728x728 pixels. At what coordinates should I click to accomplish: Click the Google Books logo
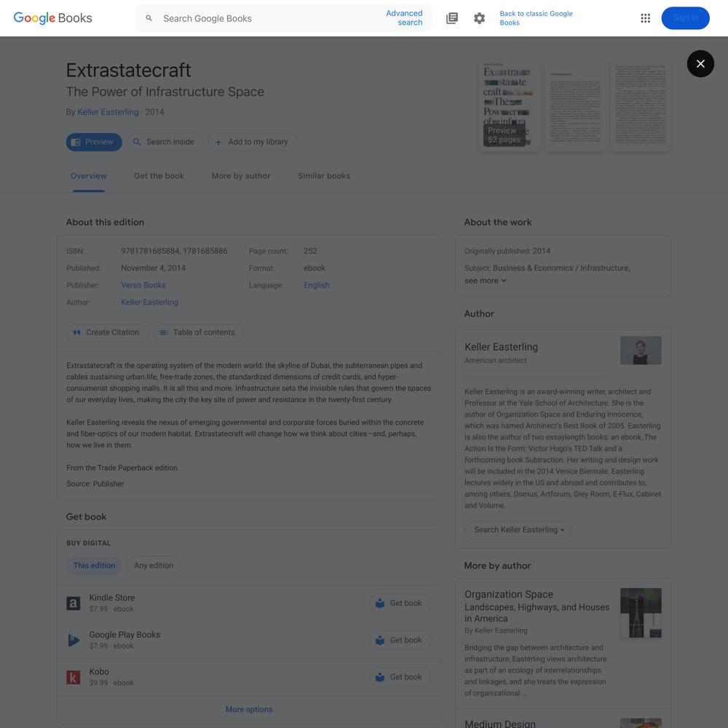tap(52, 18)
